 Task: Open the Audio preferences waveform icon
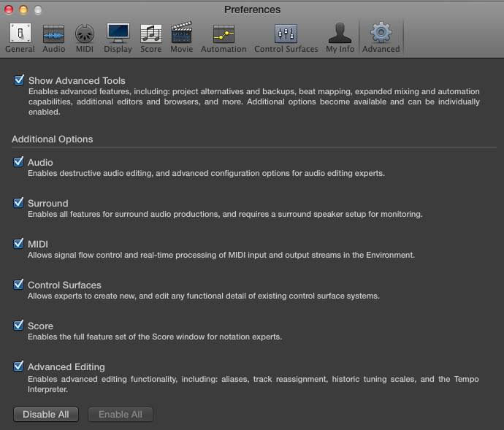coord(53,34)
